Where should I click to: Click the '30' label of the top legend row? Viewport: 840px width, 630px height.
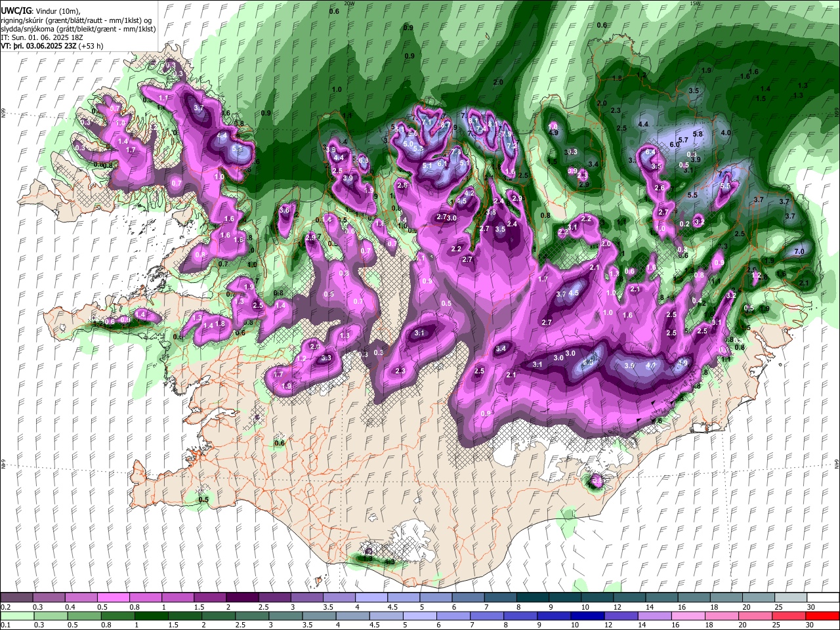pyautogui.click(x=810, y=606)
